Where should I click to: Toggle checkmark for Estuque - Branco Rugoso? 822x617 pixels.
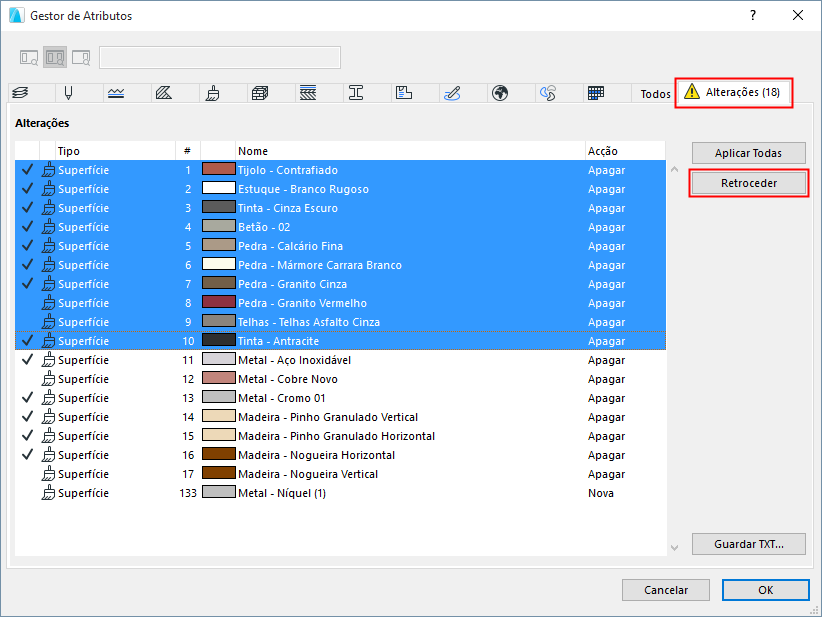pos(27,189)
